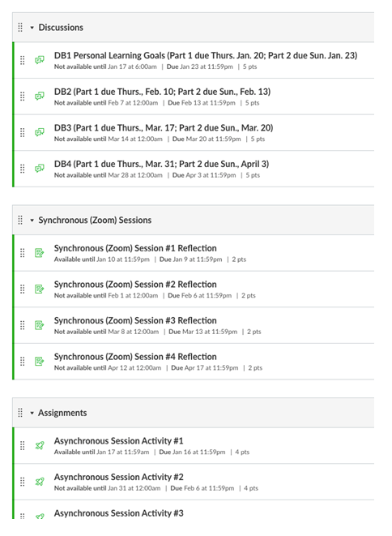
Task: Open DB2 discussion due Feb. 13
Action: pos(162,92)
